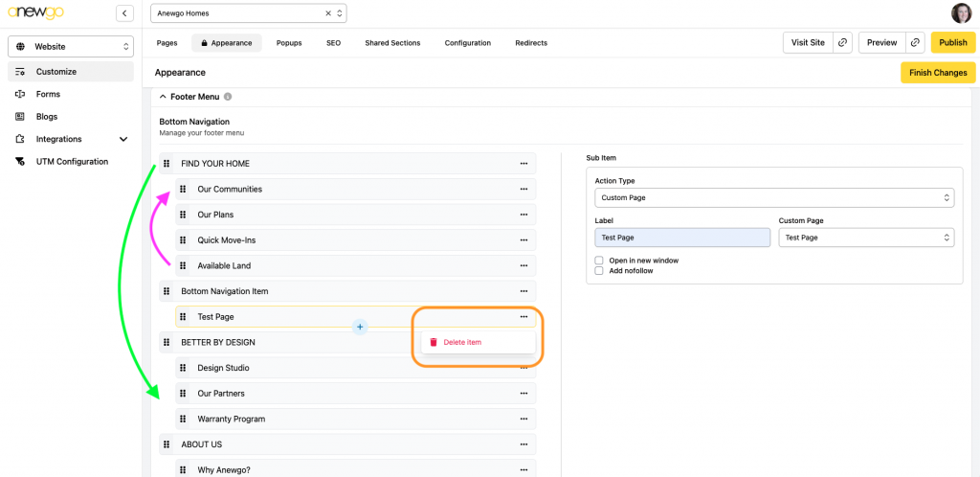Select Delete item from the context menu
Viewport: 980px width, 477px height.
click(x=461, y=342)
